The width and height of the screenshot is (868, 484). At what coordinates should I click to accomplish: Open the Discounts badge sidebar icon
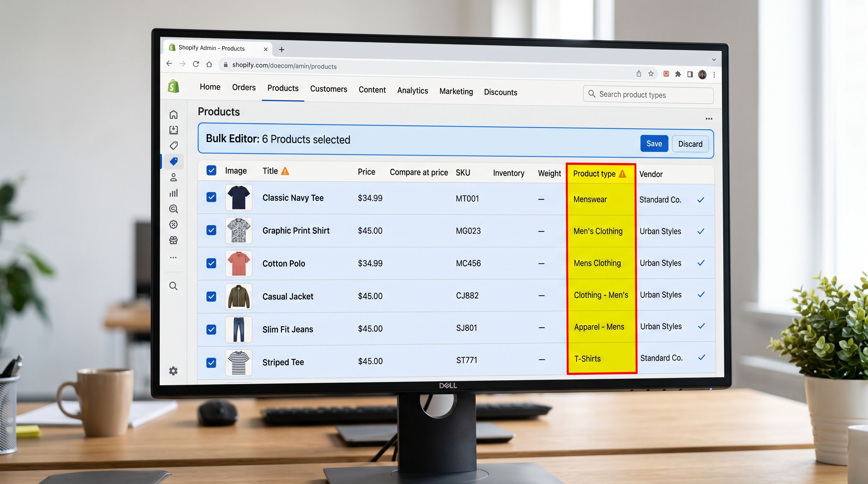173,224
